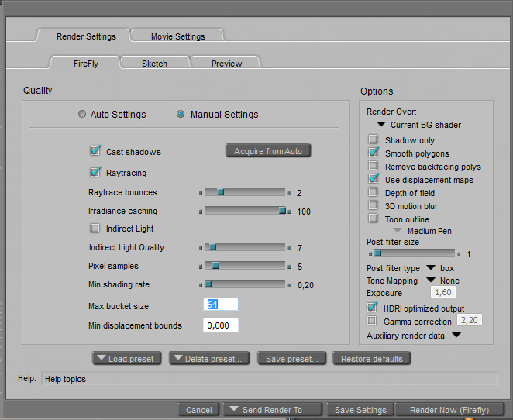Click the Indirect Light Quality value 7
Viewport: 513px width, 420px height.
(x=300, y=248)
